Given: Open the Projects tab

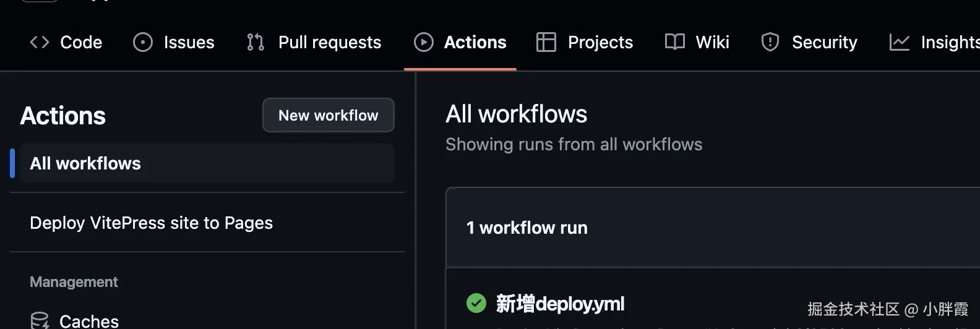Looking at the screenshot, I should (x=585, y=42).
